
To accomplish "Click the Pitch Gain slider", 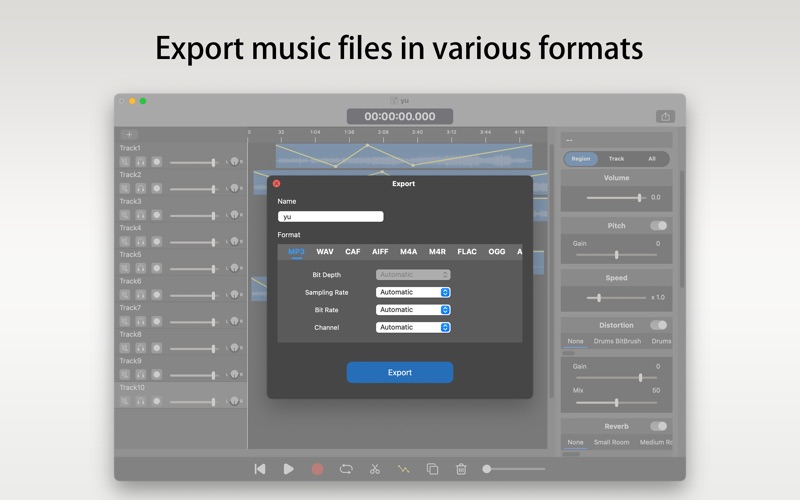I will click(616, 255).
